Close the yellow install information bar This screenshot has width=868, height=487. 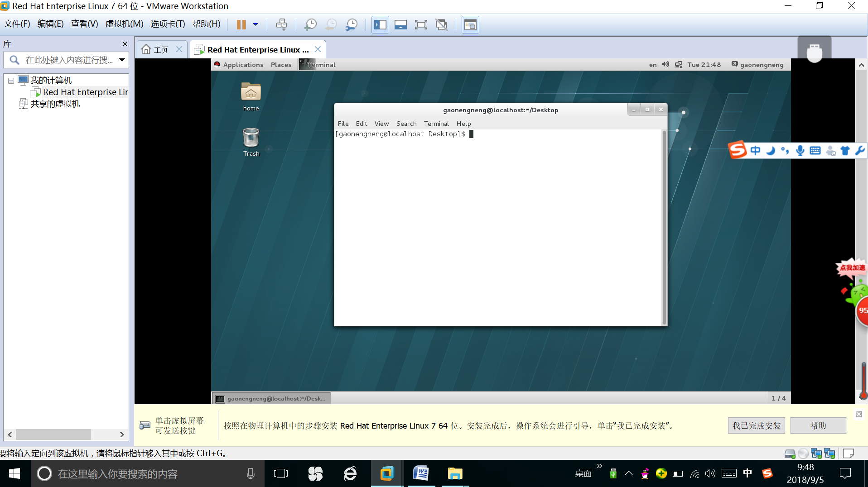coord(858,414)
